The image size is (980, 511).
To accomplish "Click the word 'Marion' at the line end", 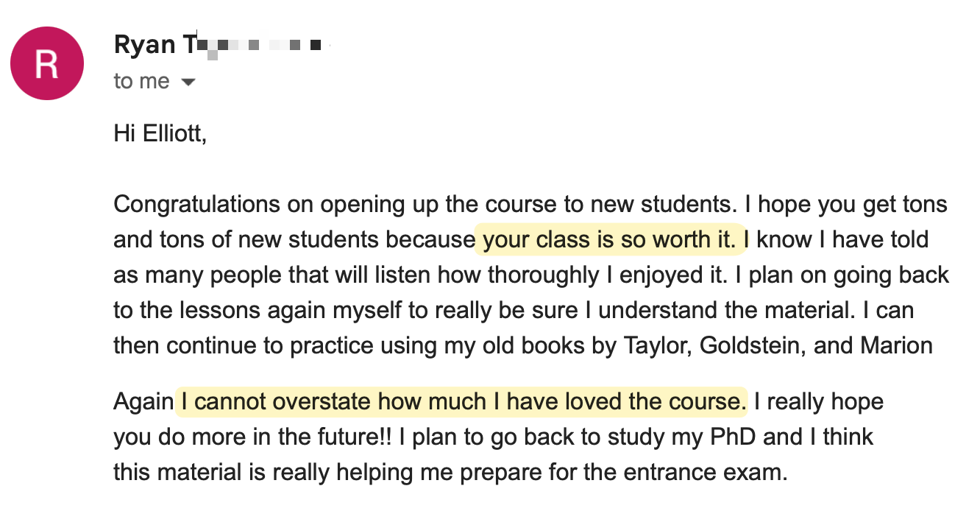I will (x=896, y=345).
